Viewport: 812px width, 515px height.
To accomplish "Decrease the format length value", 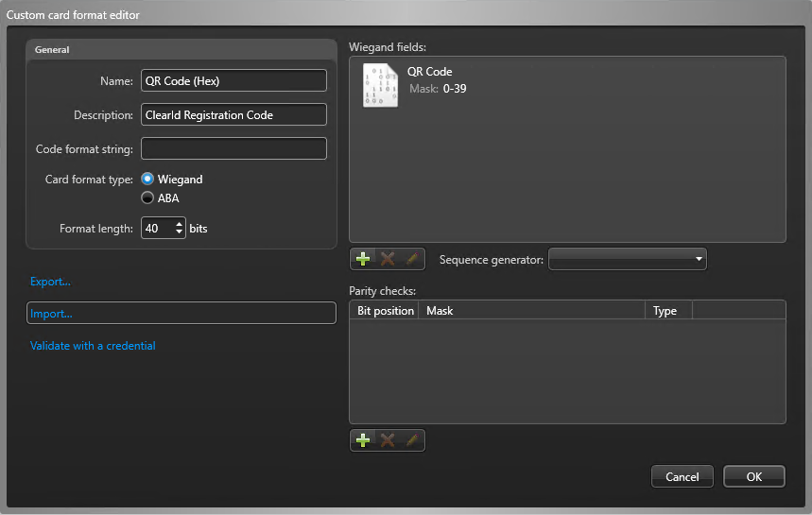I will click(x=180, y=232).
